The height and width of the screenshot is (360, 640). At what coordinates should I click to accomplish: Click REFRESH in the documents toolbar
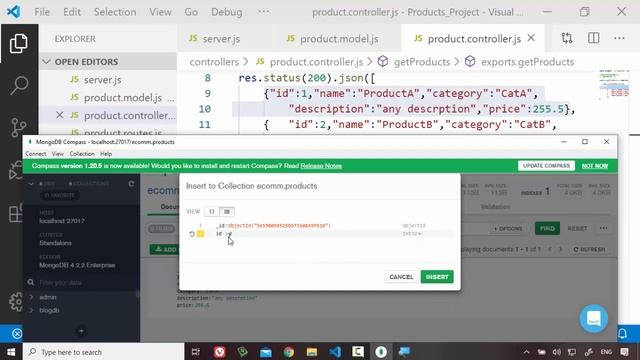[x=589, y=249]
